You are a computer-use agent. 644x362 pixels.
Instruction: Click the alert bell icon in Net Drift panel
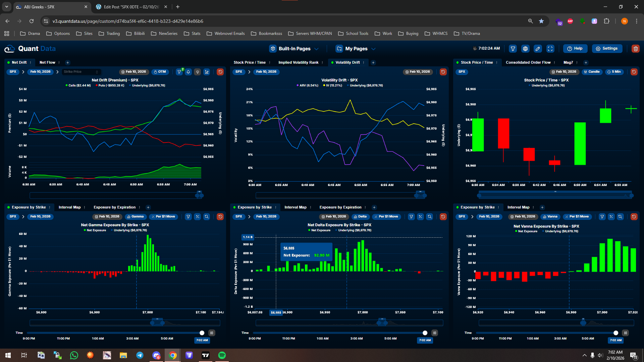tap(189, 72)
